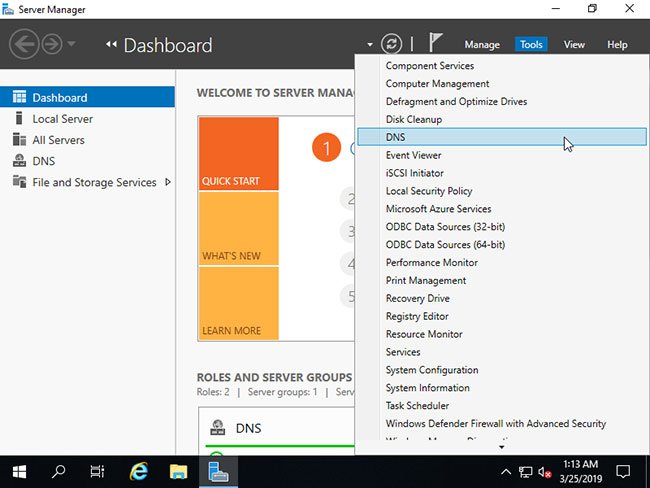Screen dimensions: 650x488
Task: Click the Forward navigation arrow
Action: coord(52,44)
